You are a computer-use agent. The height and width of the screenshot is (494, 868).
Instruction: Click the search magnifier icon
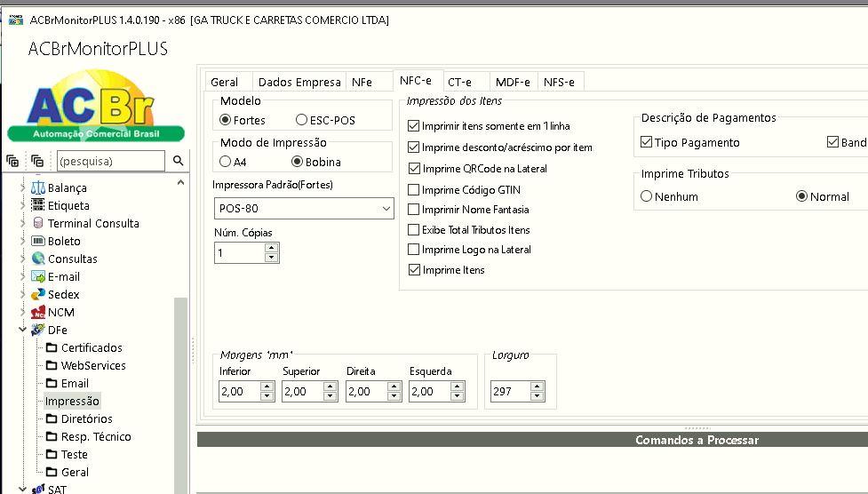coord(178,161)
